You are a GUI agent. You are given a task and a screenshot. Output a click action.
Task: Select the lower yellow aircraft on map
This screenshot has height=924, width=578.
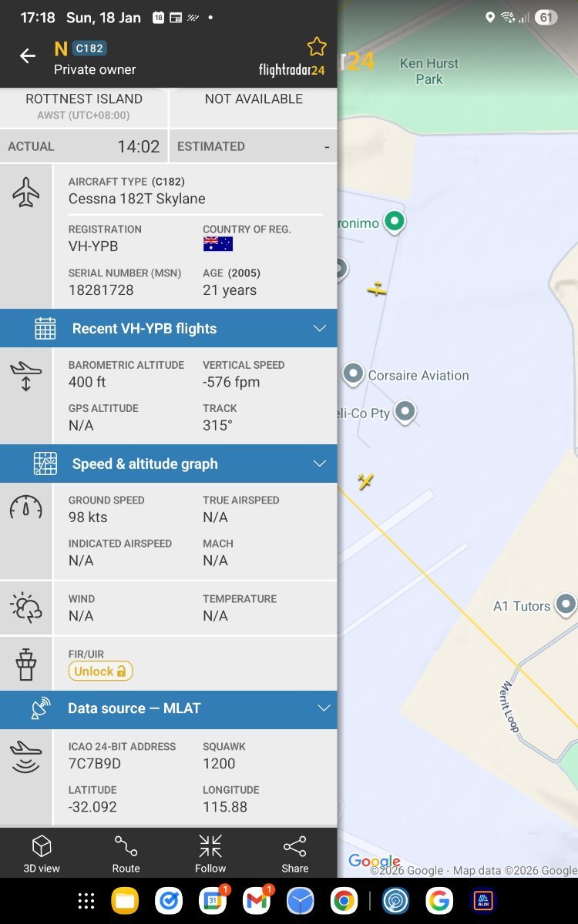tap(365, 482)
